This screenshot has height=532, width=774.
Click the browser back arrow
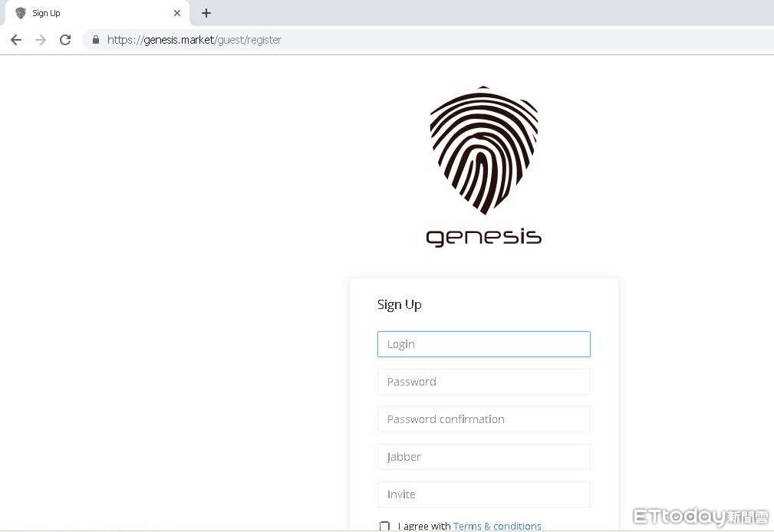pos(16,40)
